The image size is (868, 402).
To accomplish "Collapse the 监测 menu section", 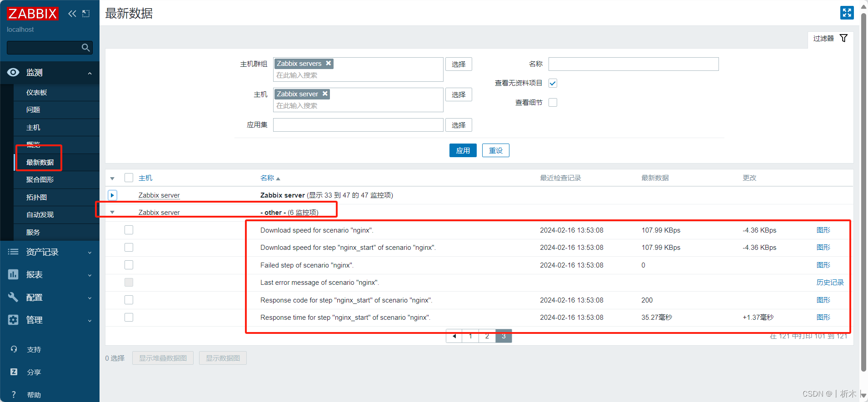I will pyautogui.click(x=90, y=73).
